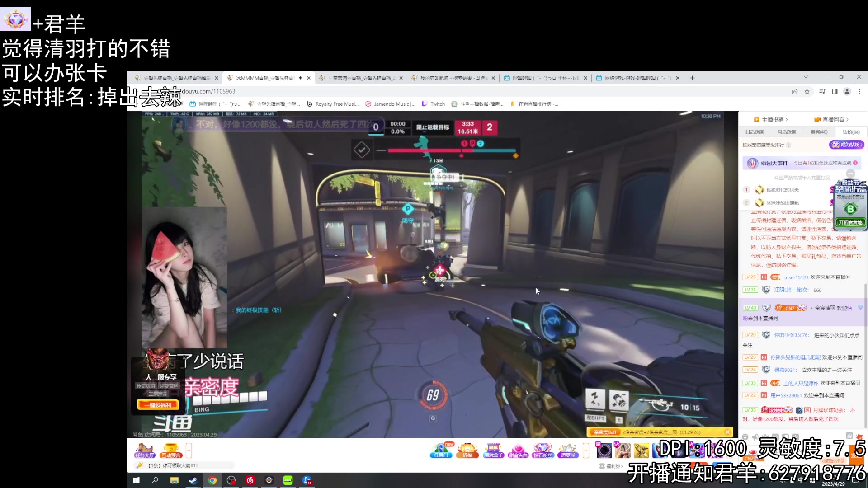Image resolution: width=868 pixels, height=488 pixels.
Task: Open 直播回看 link
Action: [x=831, y=119]
